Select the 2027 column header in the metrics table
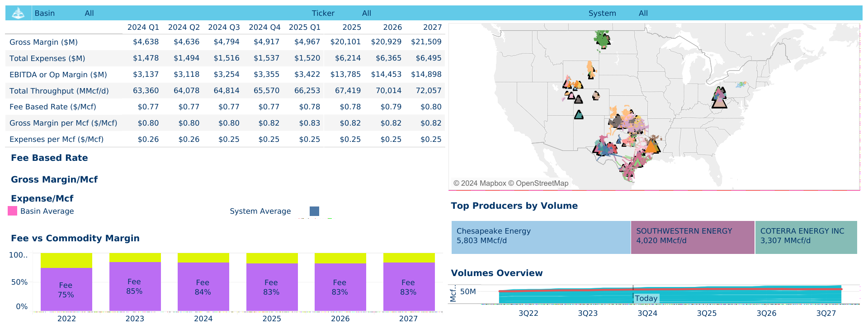The height and width of the screenshot is (333, 868). pos(432,27)
